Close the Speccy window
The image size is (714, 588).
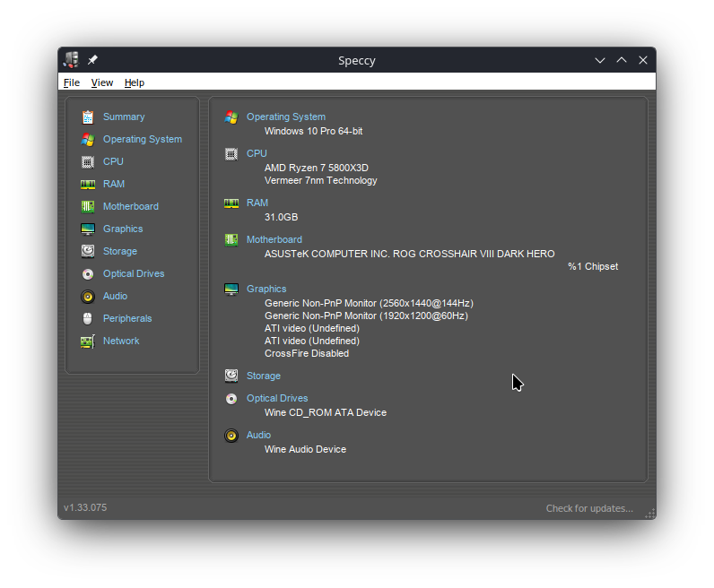click(643, 60)
